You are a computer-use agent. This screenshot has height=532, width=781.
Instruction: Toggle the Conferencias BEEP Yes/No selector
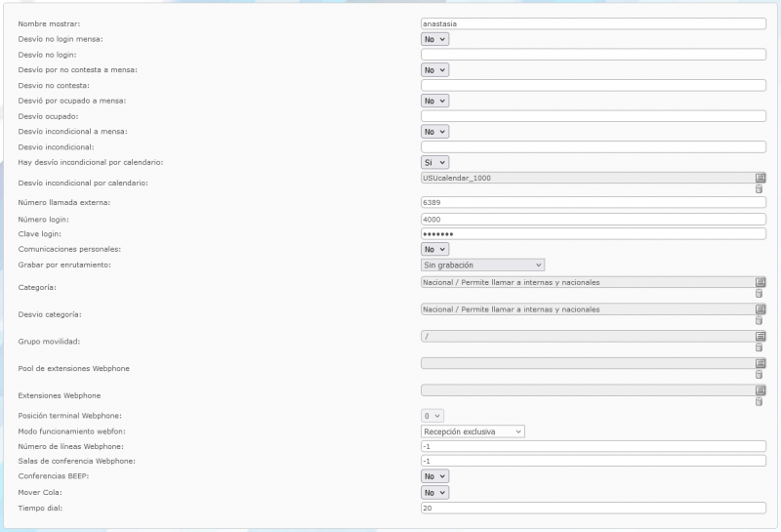click(x=434, y=476)
